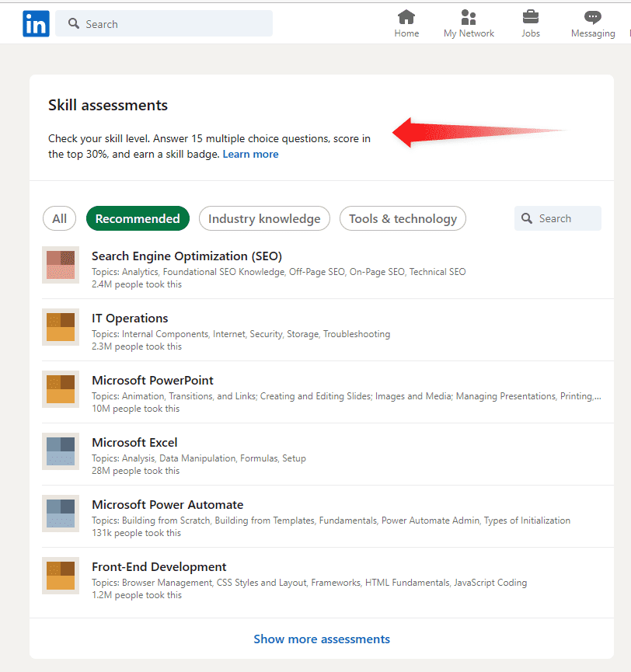Click the magnifier icon in assessments search
This screenshot has width=631, height=672.
pyautogui.click(x=527, y=218)
